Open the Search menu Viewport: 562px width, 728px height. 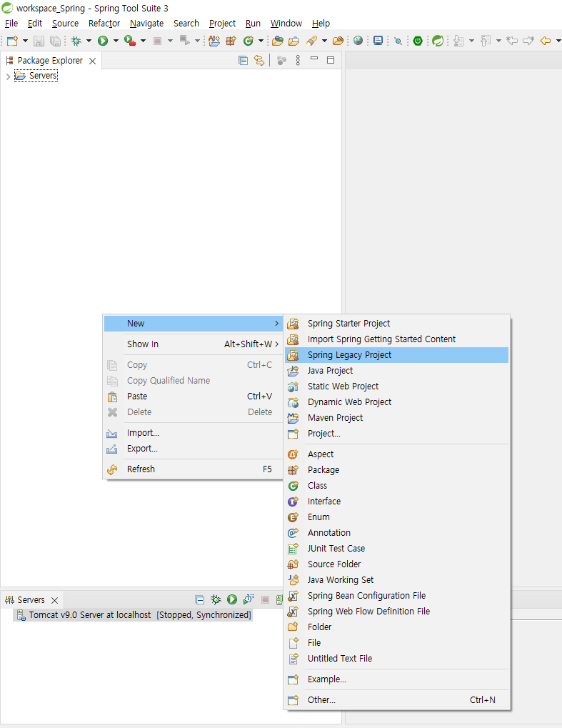[x=186, y=23]
